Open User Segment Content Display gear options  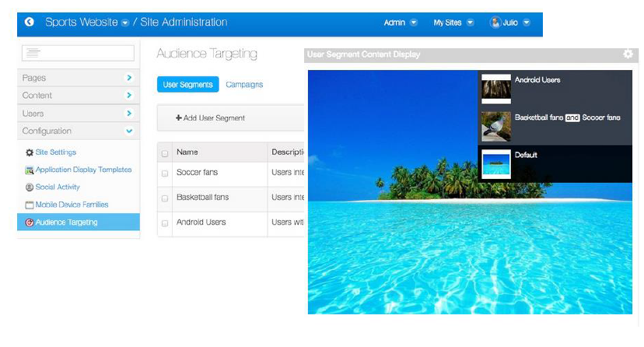coord(628,54)
